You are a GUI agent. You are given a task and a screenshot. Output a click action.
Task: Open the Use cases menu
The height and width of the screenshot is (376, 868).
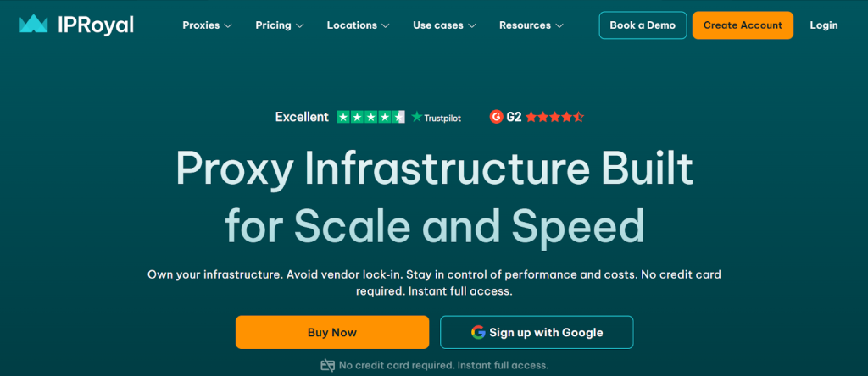(444, 25)
